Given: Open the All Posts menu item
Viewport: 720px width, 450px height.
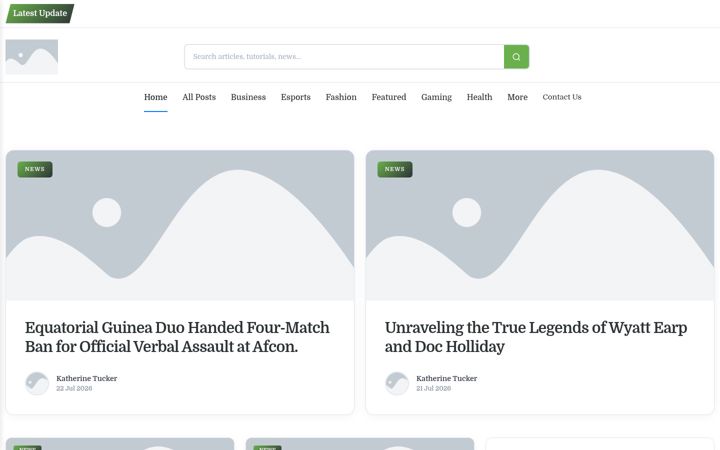Looking at the screenshot, I should (x=199, y=97).
